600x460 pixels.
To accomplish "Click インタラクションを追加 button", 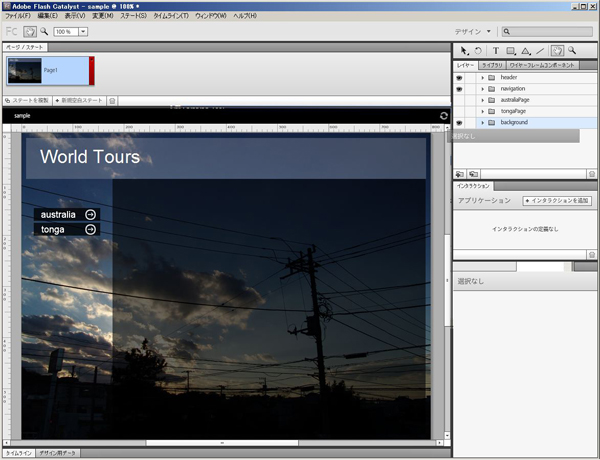I will [x=557, y=201].
